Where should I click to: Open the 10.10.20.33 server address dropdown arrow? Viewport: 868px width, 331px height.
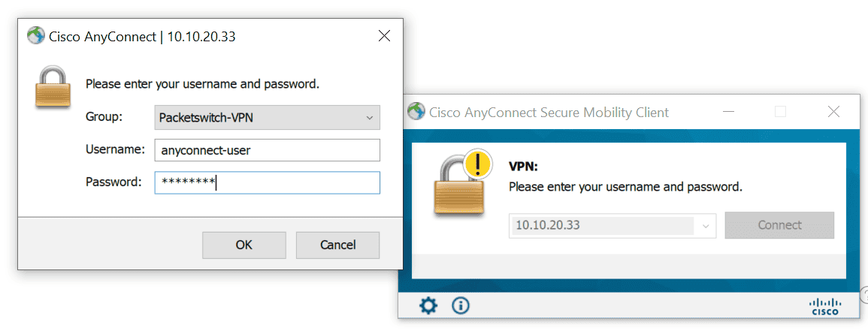(706, 225)
